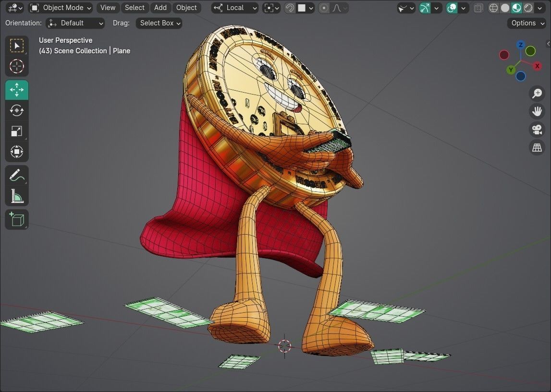Click the 3D cursor at the origin
Screen dimensions: 551x392
(x=285, y=345)
